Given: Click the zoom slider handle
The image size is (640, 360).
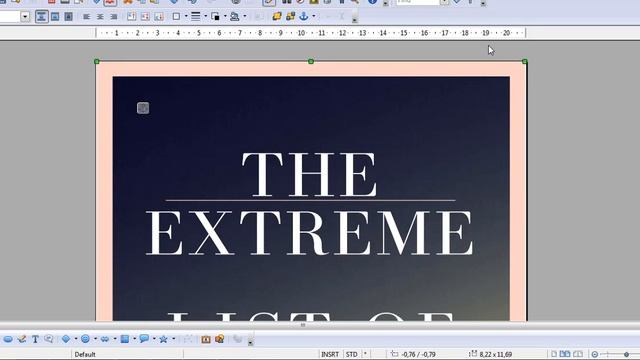Looking at the screenshot, I should pos(626,355).
